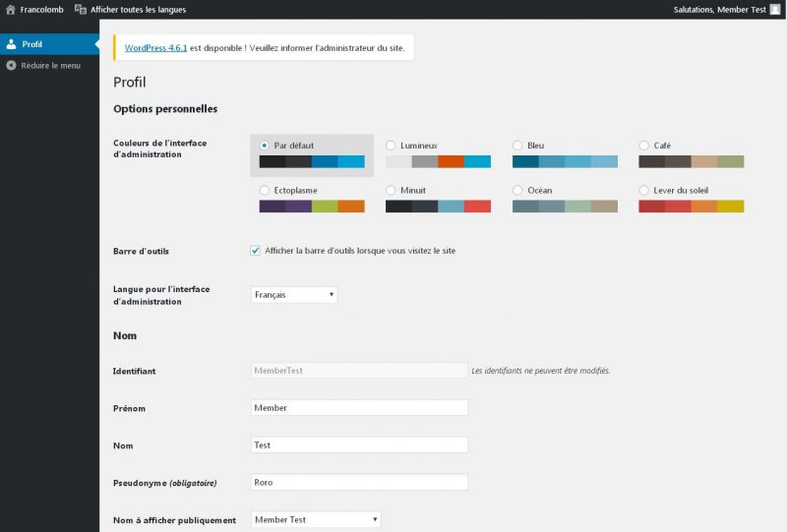Click the 'Pseudonyme (obligatoire)' label
This screenshot has height=532, width=787.
coord(164,483)
